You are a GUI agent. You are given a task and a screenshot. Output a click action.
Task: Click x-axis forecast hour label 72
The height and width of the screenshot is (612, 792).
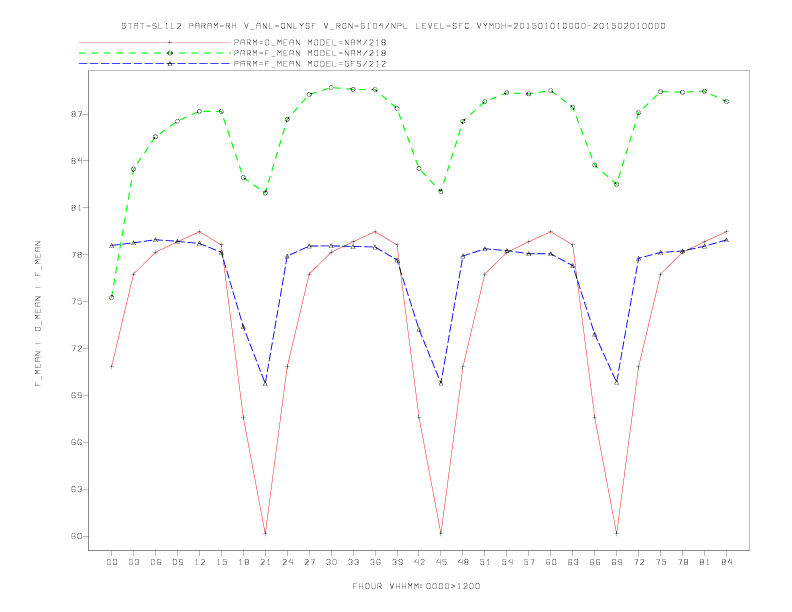[x=638, y=562]
